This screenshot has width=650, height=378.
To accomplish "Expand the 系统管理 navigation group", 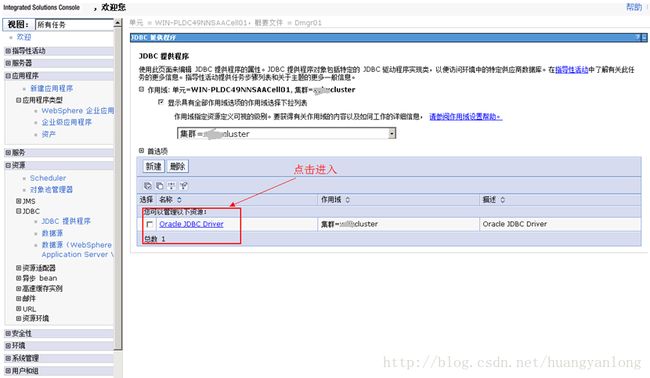I will [x=8, y=358].
